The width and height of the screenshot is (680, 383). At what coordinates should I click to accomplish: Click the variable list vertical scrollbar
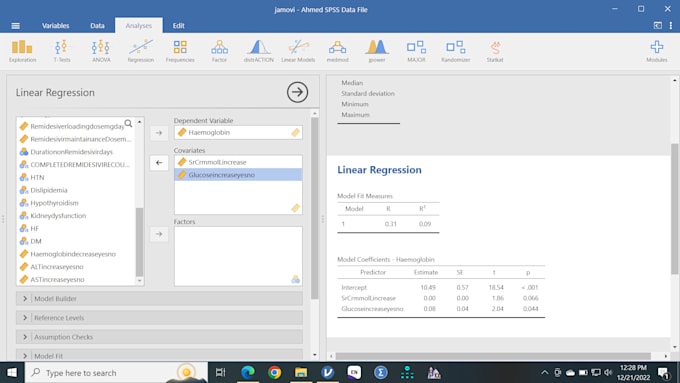[x=139, y=242]
